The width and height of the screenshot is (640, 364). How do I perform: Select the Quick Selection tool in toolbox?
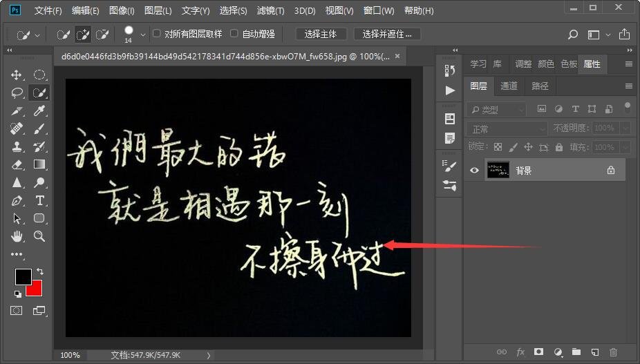39,93
